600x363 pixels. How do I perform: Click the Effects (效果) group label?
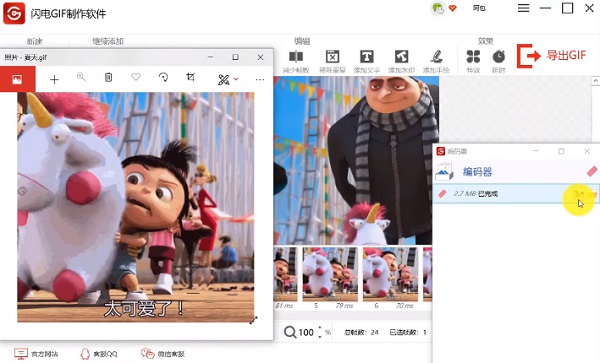pos(486,41)
